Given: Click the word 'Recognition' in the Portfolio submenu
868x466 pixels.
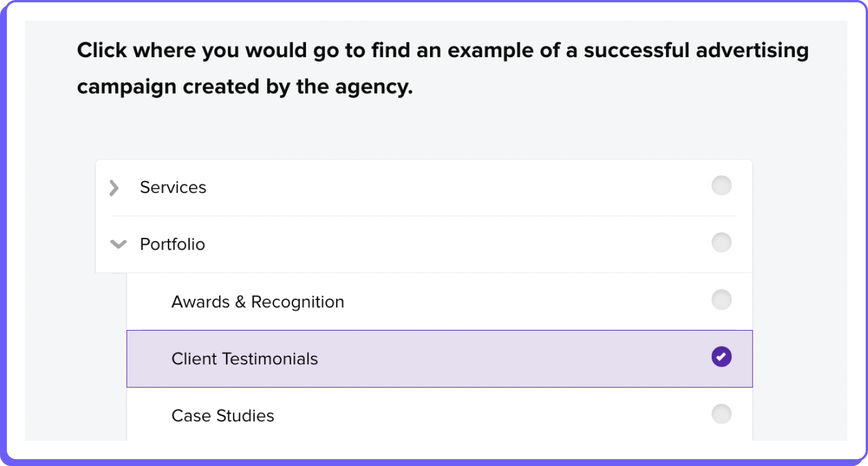Looking at the screenshot, I should pyautogui.click(x=298, y=302).
